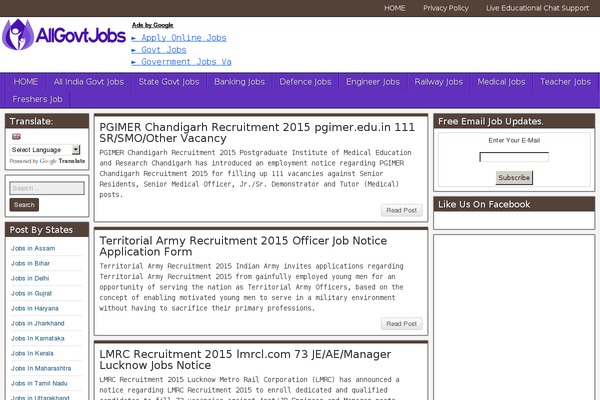Open the Jobs in Maharashtra link
Image resolution: width=600 pixels, height=400 pixels.
[x=41, y=368]
